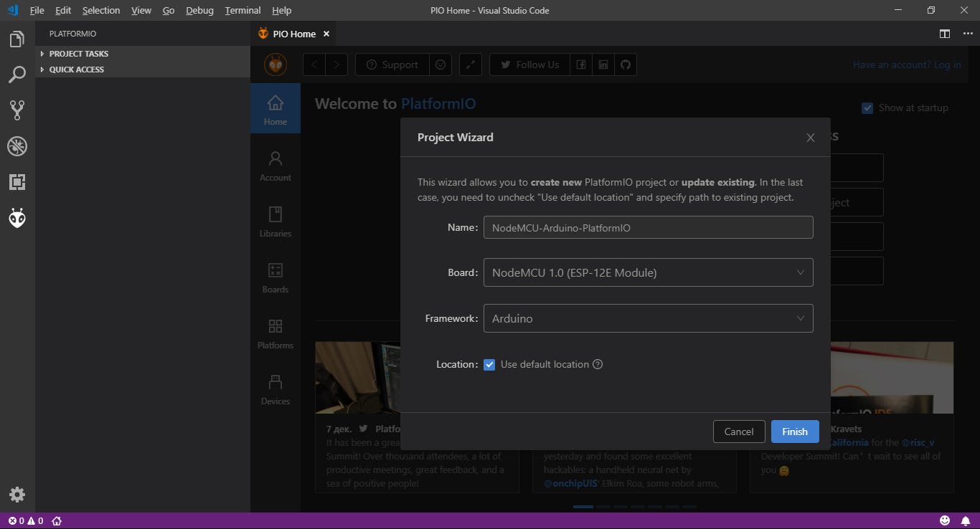Click the smiley feedback icon
This screenshot has width=980, height=529.
click(x=440, y=65)
